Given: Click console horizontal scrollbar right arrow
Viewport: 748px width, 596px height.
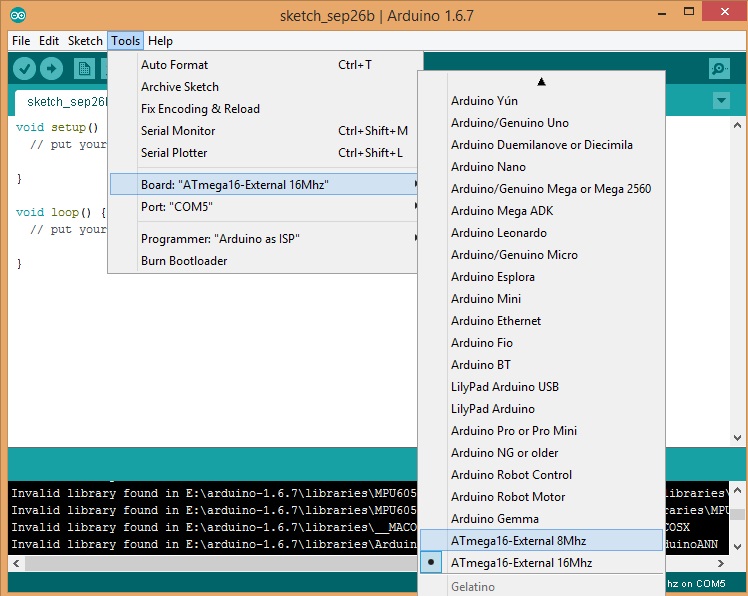Looking at the screenshot, I should point(721,563).
